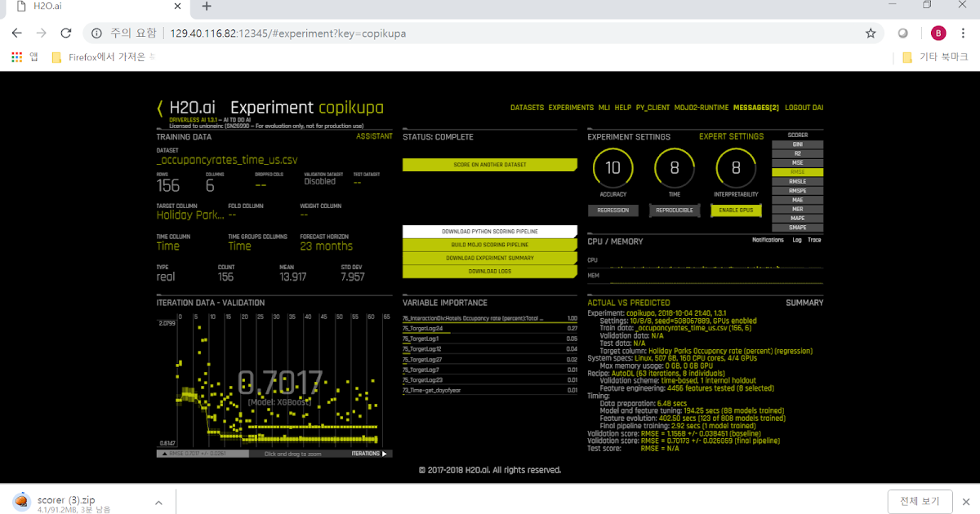980x514 pixels.
Task: Open the DATASETS menu
Action: (527, 108)
